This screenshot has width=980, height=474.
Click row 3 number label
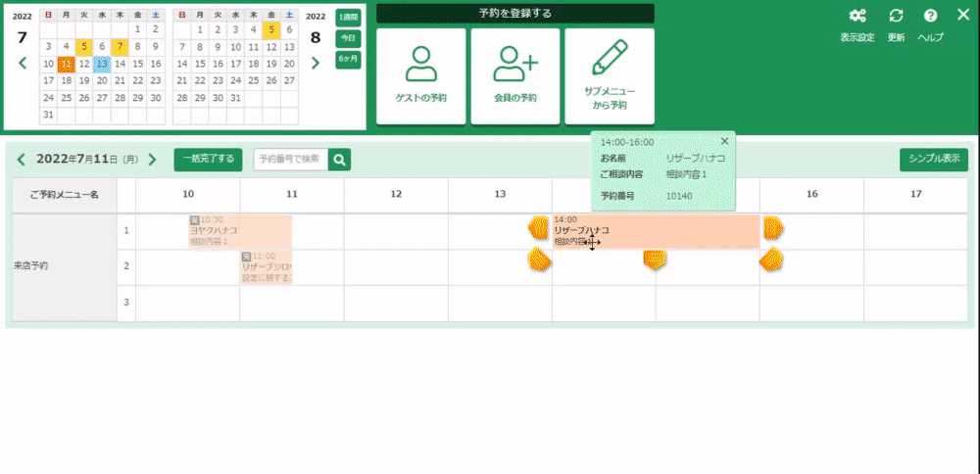126,303
